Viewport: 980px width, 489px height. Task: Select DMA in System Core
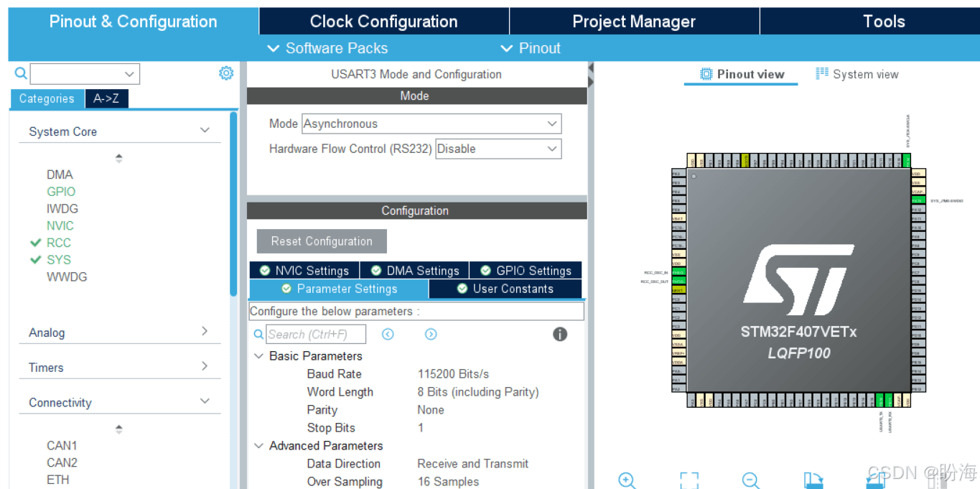point(60,174)
